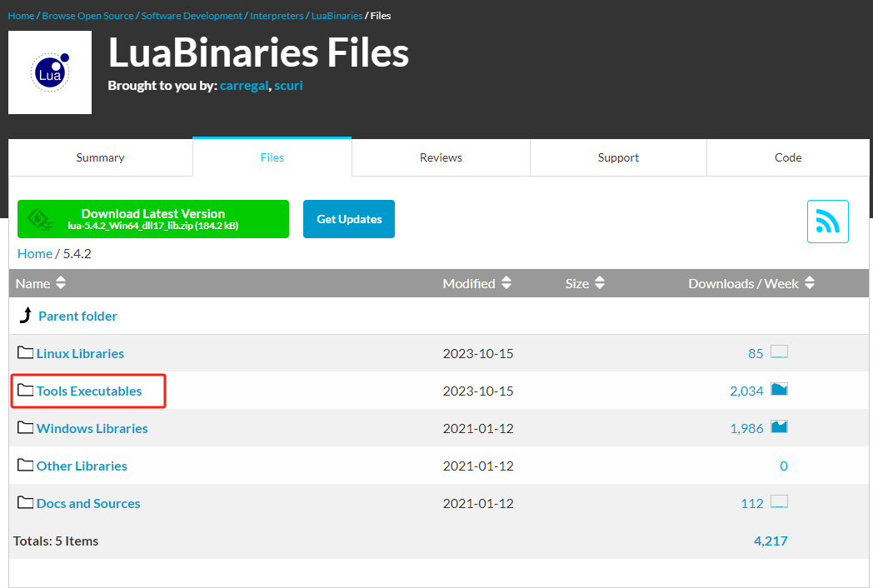
Task: Sort files by Size column
Action: [x=584, y=283]
